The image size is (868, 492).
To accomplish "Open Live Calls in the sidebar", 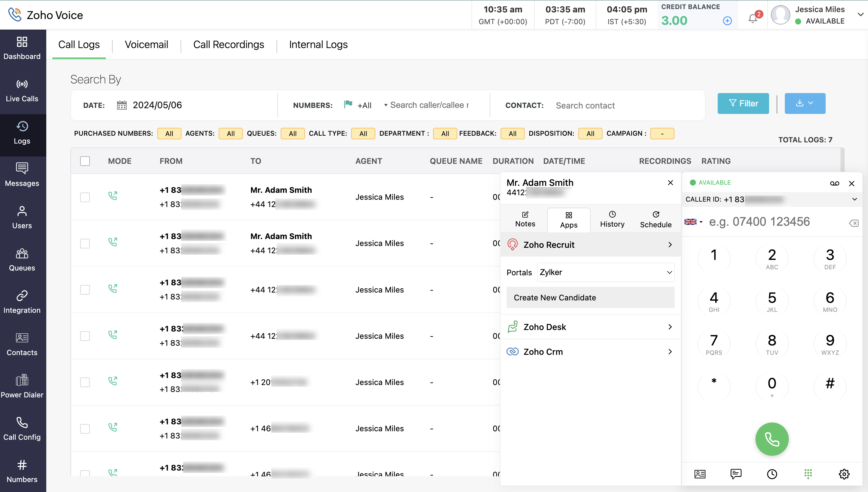I will (x=22, y=91).
